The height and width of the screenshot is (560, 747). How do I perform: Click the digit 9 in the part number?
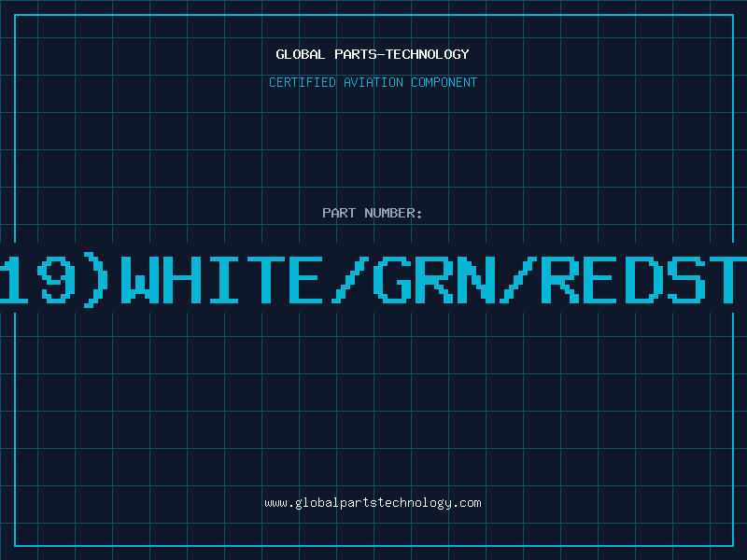point(57,280)
